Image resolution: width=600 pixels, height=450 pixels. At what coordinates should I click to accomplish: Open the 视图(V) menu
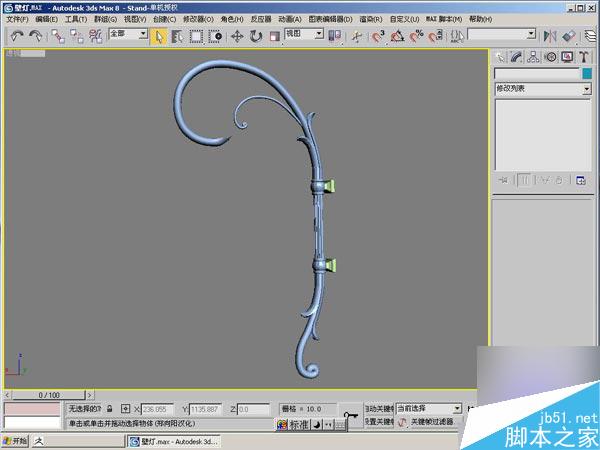(135, 19)
